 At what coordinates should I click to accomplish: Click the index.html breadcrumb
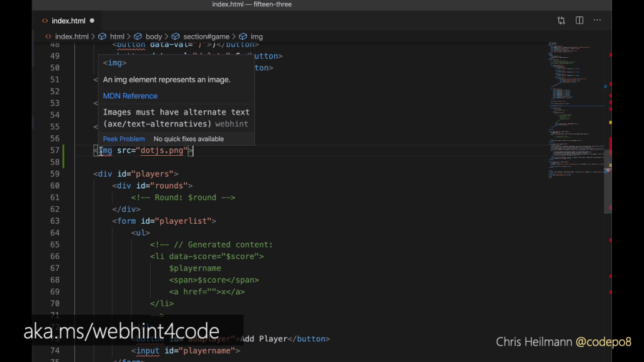tap(72, 36)
